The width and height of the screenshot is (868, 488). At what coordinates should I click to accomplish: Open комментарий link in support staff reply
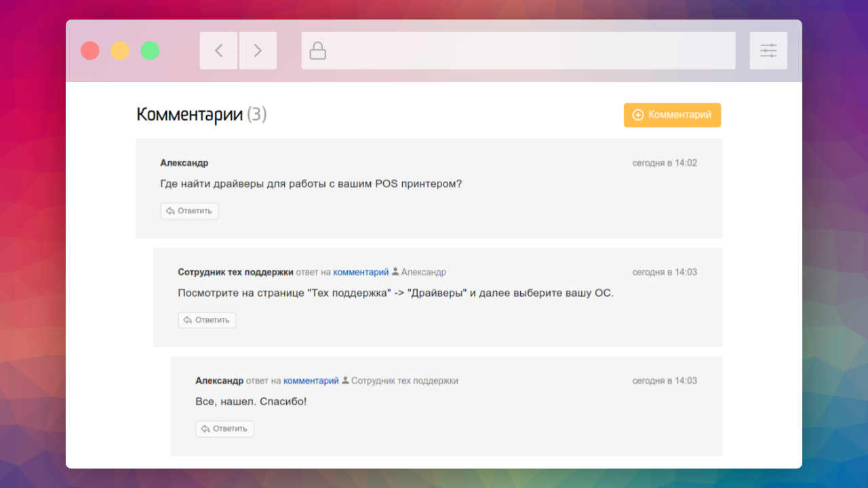361,272
